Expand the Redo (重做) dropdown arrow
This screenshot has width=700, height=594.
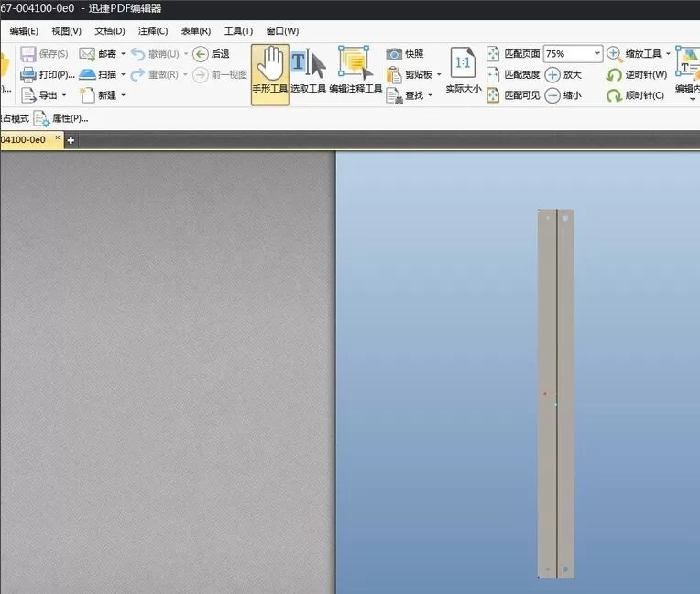[x=185, y=74]
